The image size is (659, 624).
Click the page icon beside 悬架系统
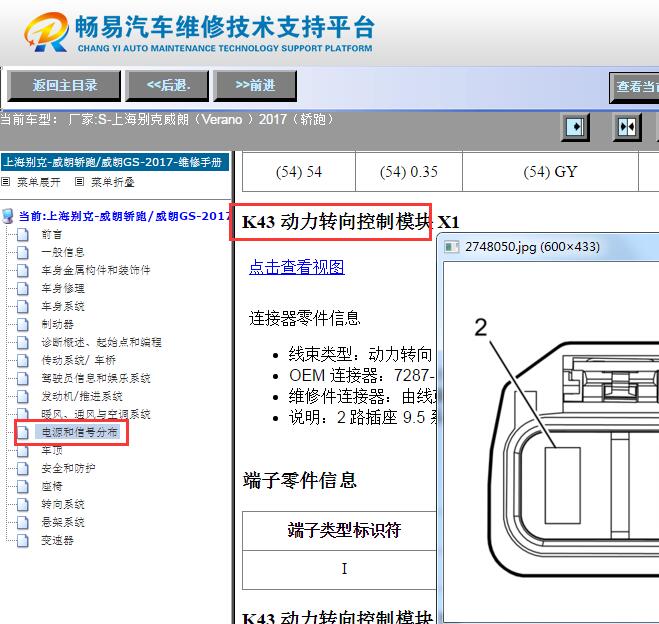coord(23,523)
